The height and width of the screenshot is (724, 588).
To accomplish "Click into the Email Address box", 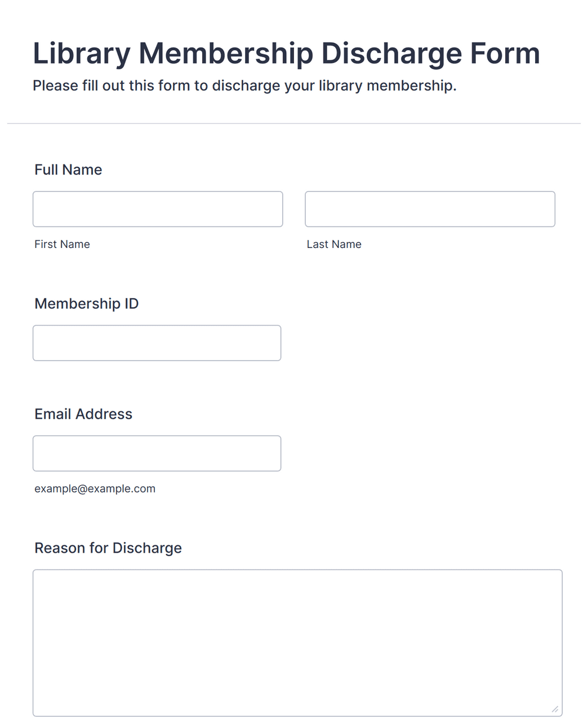I will pos(157,454).
